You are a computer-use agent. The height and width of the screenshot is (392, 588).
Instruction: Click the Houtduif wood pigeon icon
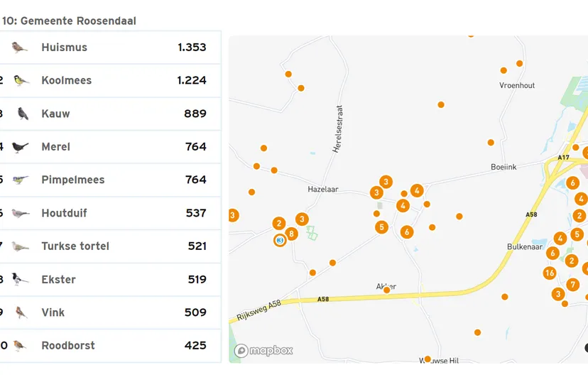21,213
